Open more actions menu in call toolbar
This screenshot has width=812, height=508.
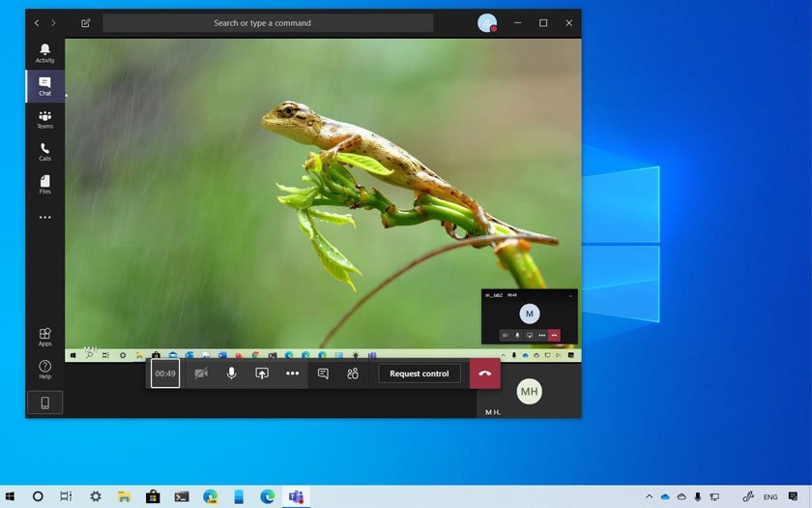(x=292, y=374)
